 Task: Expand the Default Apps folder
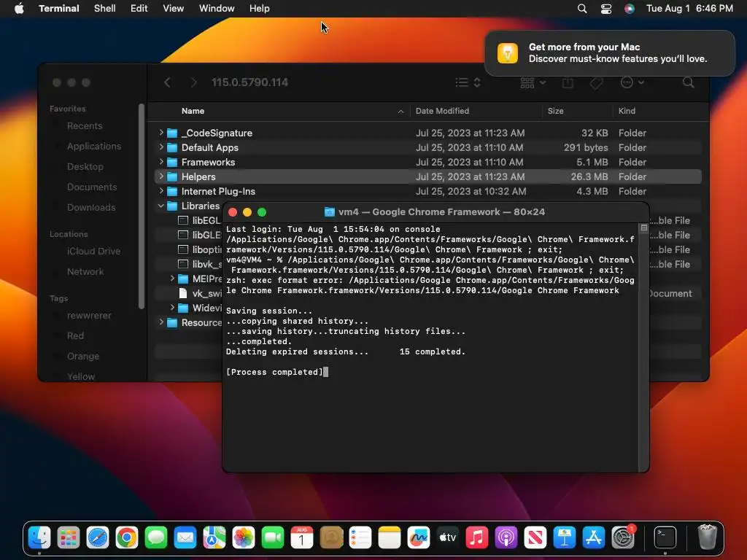(161, 147)
